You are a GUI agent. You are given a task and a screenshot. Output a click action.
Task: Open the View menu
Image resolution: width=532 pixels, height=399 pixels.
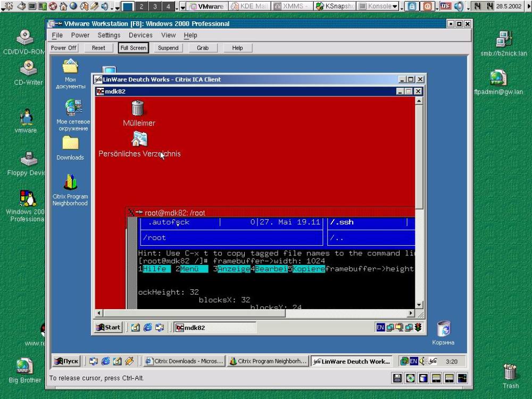[x=168, y=35]
